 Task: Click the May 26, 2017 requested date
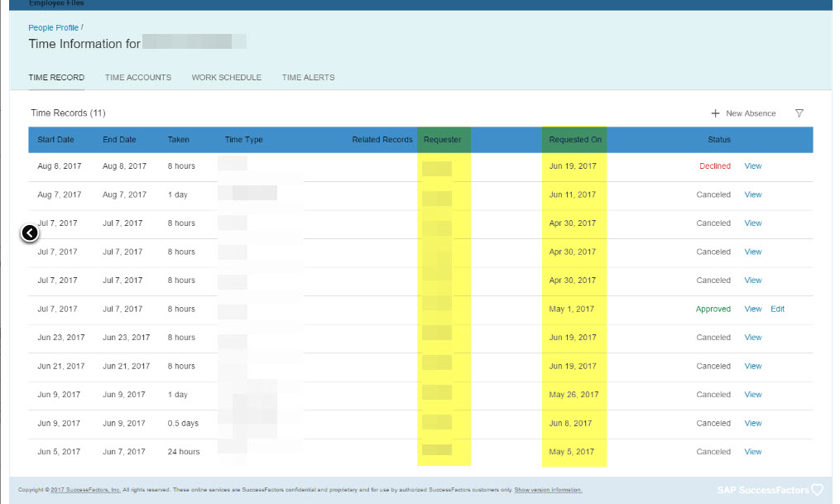574,395
